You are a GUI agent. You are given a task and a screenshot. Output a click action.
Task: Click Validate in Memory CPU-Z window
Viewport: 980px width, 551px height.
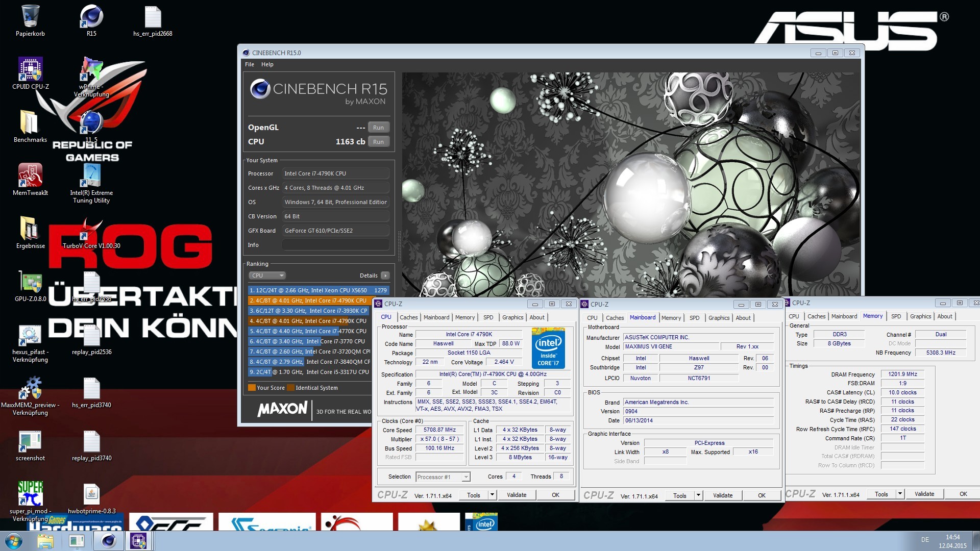924,494
